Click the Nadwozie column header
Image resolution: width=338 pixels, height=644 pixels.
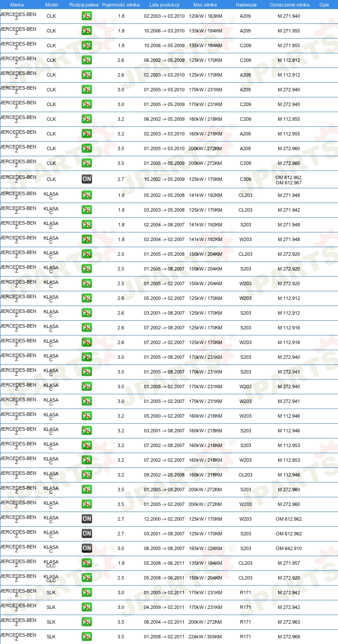tap(246, 5)
